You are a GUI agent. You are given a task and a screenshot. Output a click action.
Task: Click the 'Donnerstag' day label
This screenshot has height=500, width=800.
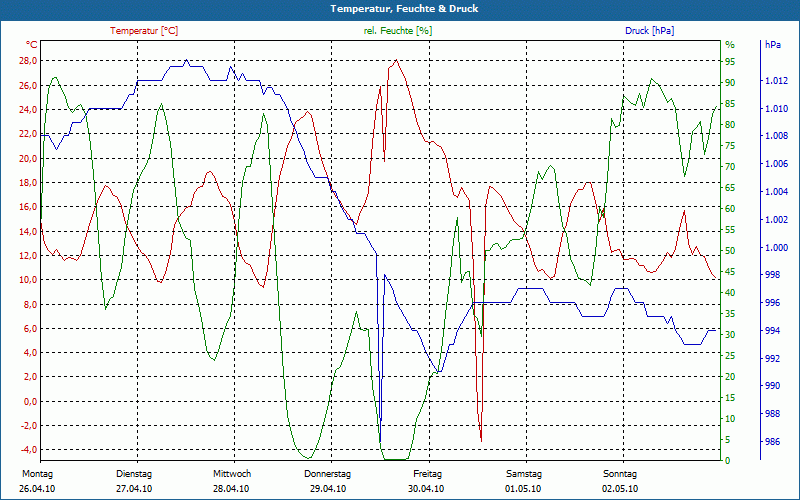(328, 474)
